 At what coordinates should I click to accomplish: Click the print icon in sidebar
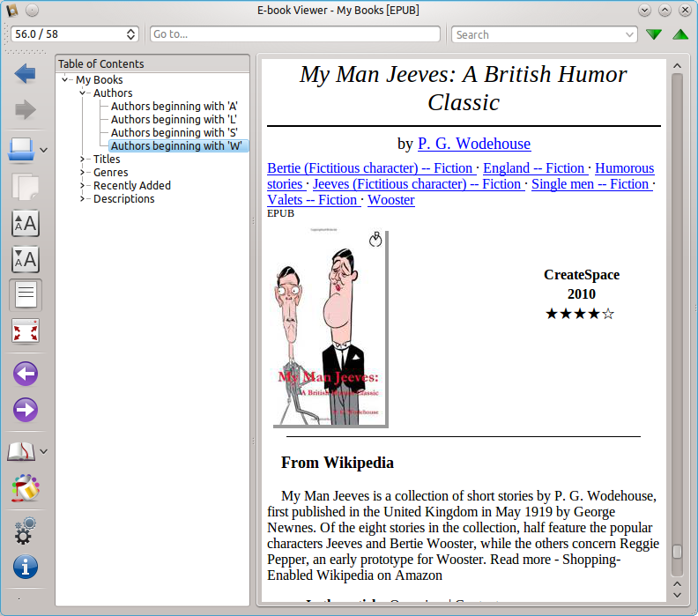click(x=21, y=150)
